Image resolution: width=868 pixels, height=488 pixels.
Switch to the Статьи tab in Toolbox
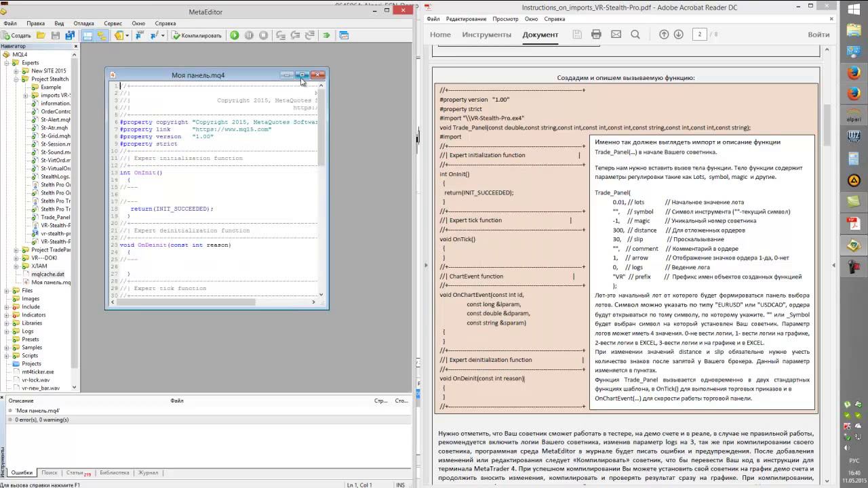pyautogui.click(x=78, y=472)
